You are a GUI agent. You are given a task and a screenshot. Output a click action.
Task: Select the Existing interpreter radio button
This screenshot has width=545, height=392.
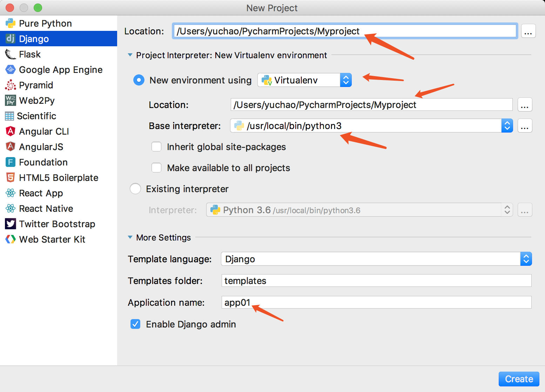click(135, 189)
